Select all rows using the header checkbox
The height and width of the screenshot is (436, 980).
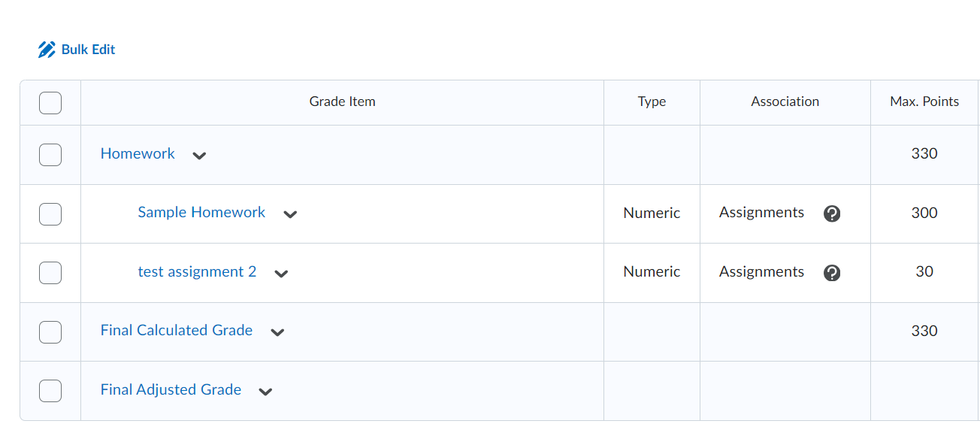[x=50, y=102]
